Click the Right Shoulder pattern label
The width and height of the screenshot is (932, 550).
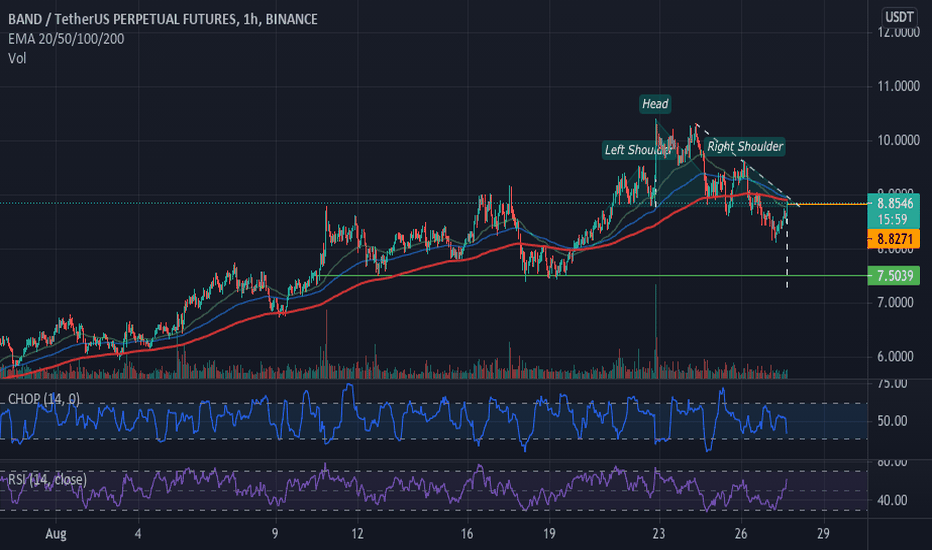coord(745,146)
